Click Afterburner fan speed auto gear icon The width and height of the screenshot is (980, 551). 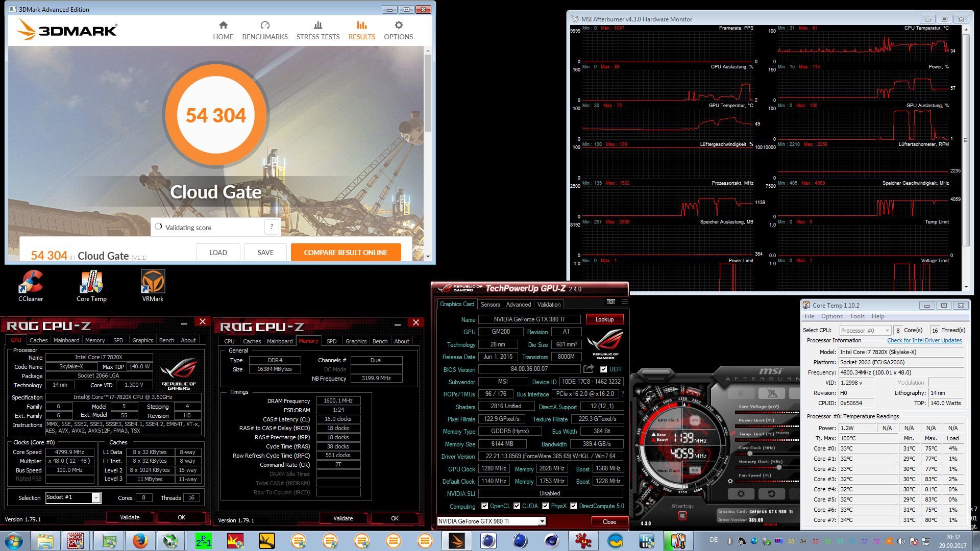(x=730, y=481)
